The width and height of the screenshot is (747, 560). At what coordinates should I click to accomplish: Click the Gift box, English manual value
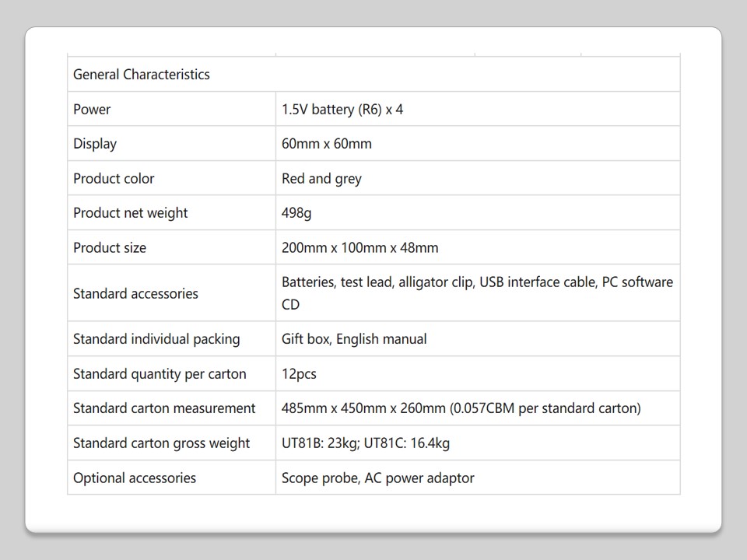354,339
